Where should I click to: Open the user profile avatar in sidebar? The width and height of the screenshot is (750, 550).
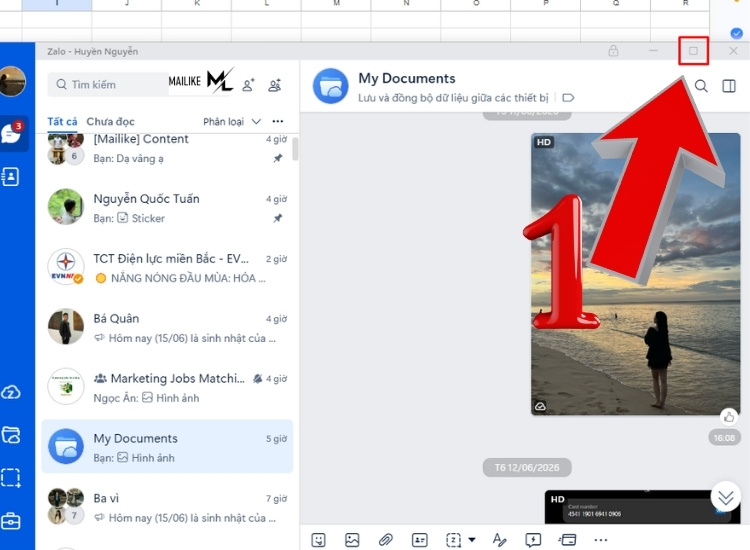(12, 81)
